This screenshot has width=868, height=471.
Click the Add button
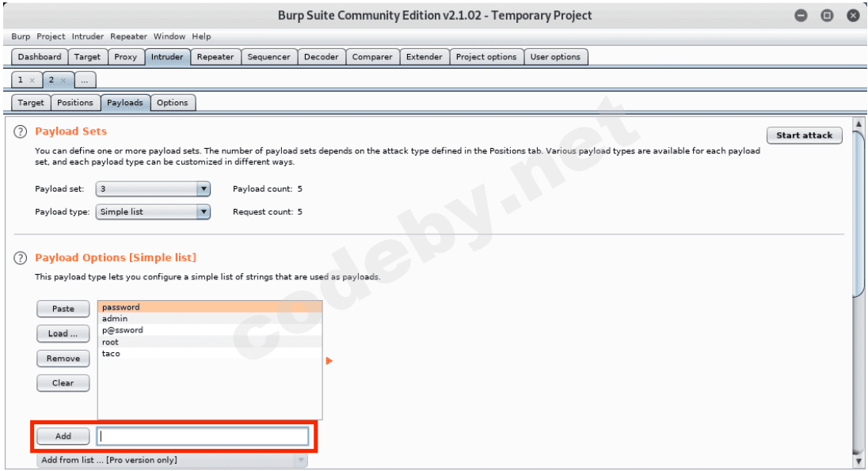tap(63, 436)
